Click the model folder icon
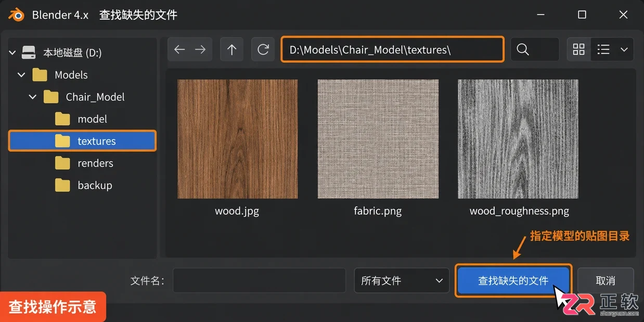 point(62,119)
